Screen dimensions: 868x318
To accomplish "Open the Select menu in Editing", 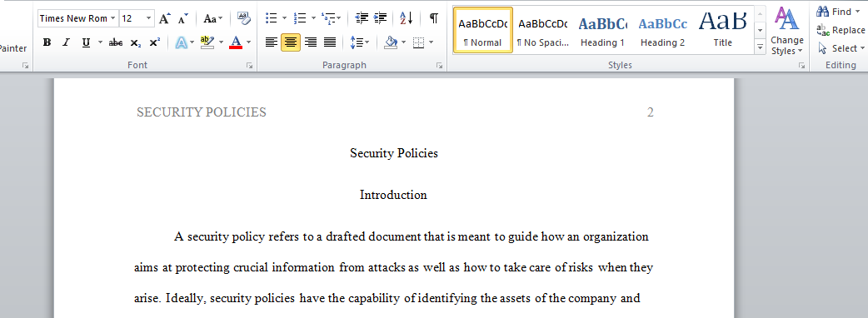I will 841,48.
